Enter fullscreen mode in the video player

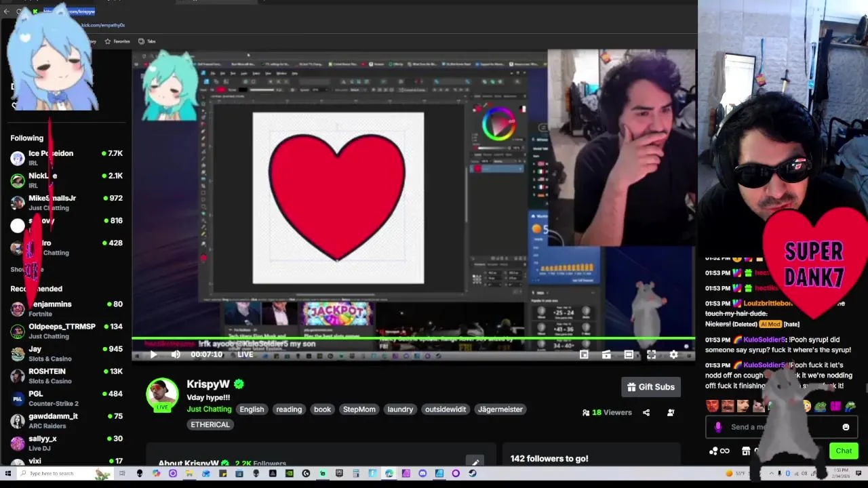(x=651, y=354)
